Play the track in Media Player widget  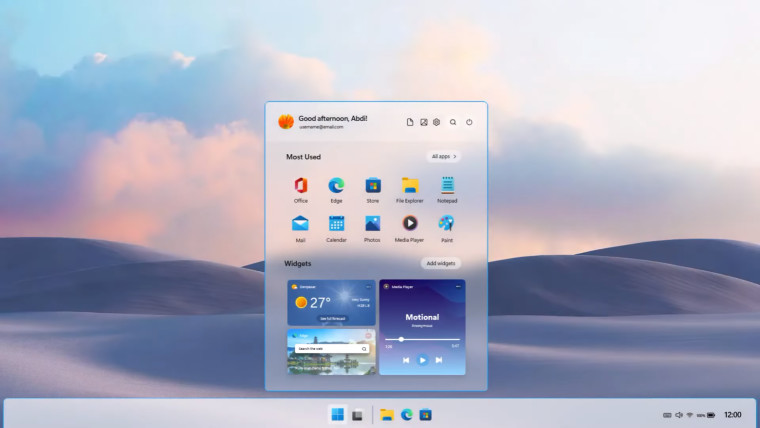422,360
